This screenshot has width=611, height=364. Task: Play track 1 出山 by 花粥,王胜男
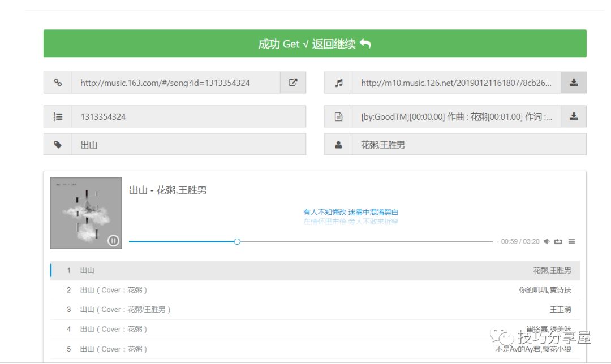315,270
